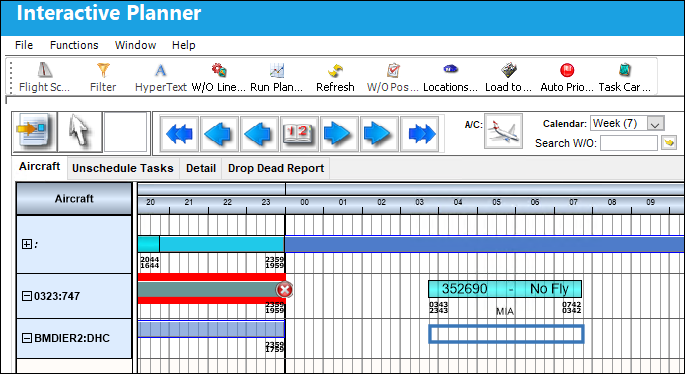685x374 pixels.
Task: Switch to the Unschedule Tasks tab
Action: coord(123,169)
